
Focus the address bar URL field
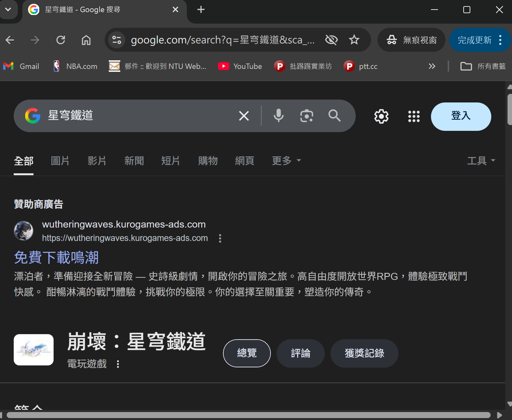[x=223, y=40]
